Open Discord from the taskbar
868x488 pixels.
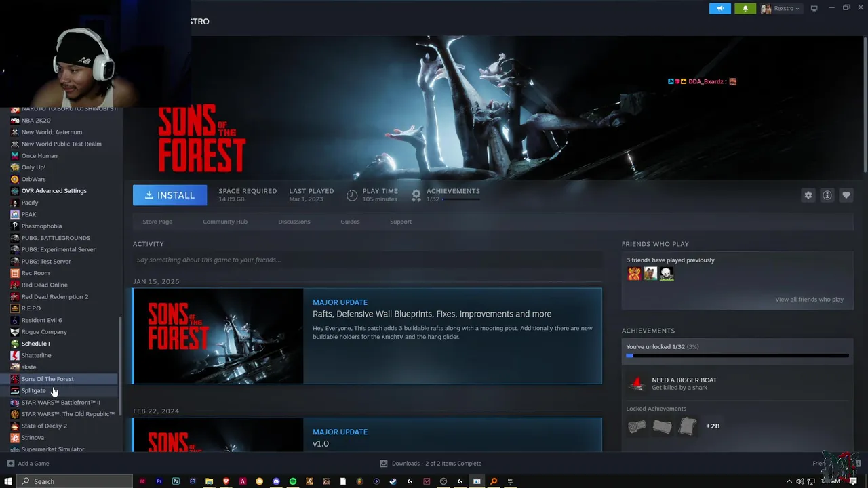(x=276, y=481)
